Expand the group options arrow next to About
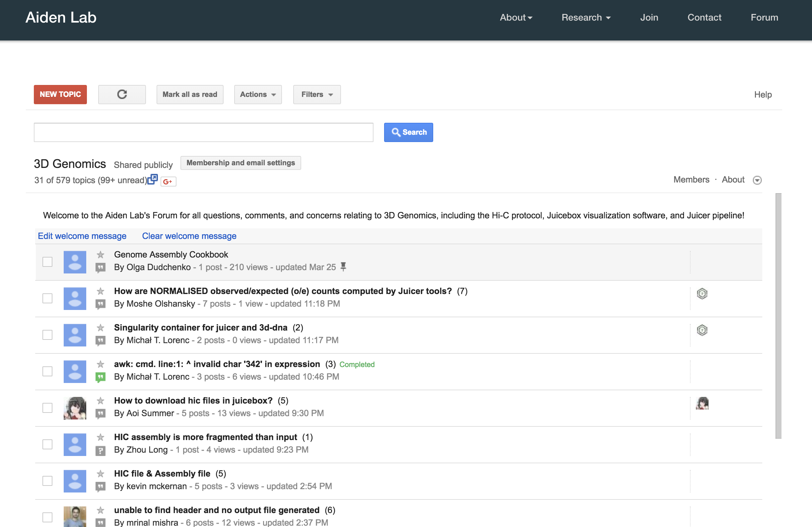This screenshot has width=812, height=527. (x=757, y=180)
